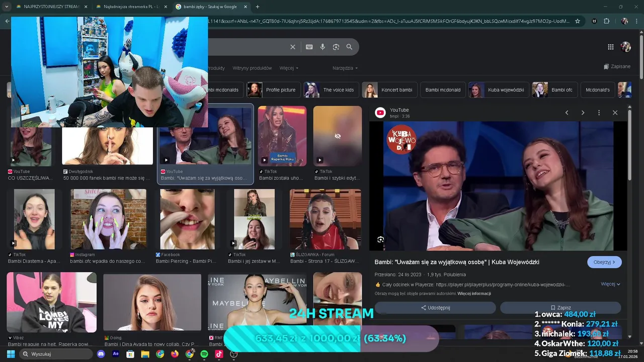The width and height of the screenshot is (644, 362).
Task: Click the Udostępnij share button
Action: (x=435, y=308)
